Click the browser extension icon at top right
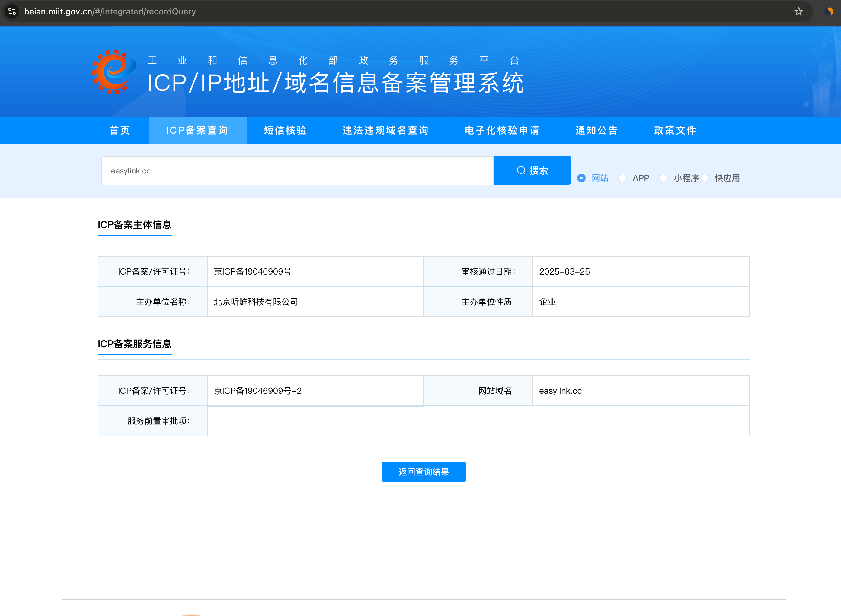This screenshot has height=616, width=841. pyautogui.click(x=829, y=11)
